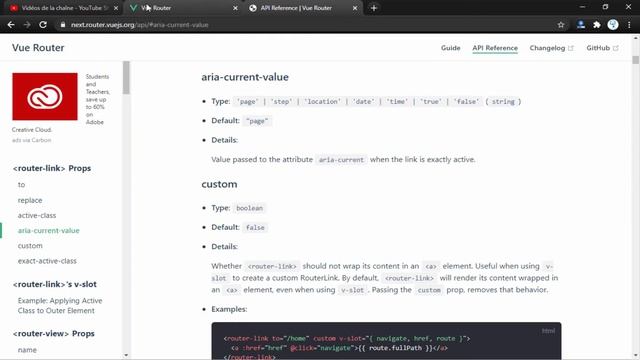Select 'to' in router-link Props sidebar
This screenshot has width=640, height=360.
pyautogui.click(x=21, y=184)
